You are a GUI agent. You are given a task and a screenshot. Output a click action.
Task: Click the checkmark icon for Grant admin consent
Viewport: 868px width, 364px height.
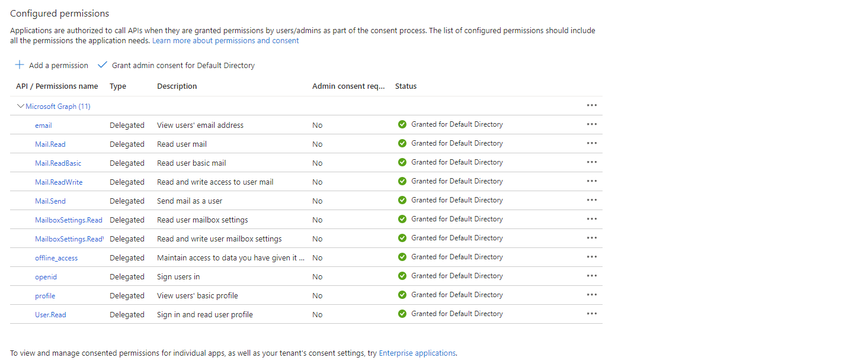click(103, 65)
